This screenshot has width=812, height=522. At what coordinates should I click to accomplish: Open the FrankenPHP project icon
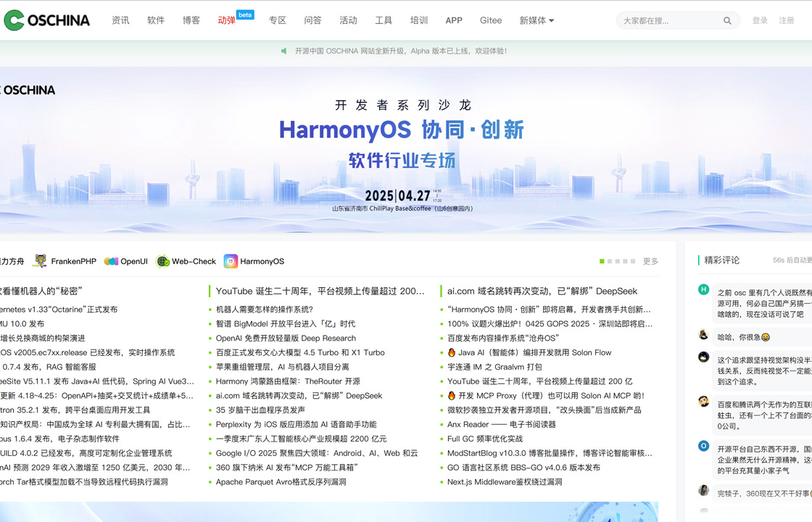point(40,261)
